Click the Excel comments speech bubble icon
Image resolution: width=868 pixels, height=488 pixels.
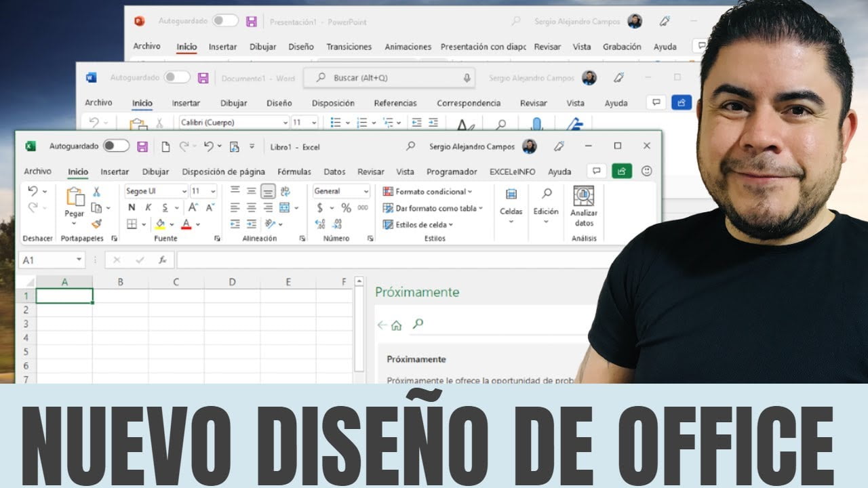(x=596, y=171)
